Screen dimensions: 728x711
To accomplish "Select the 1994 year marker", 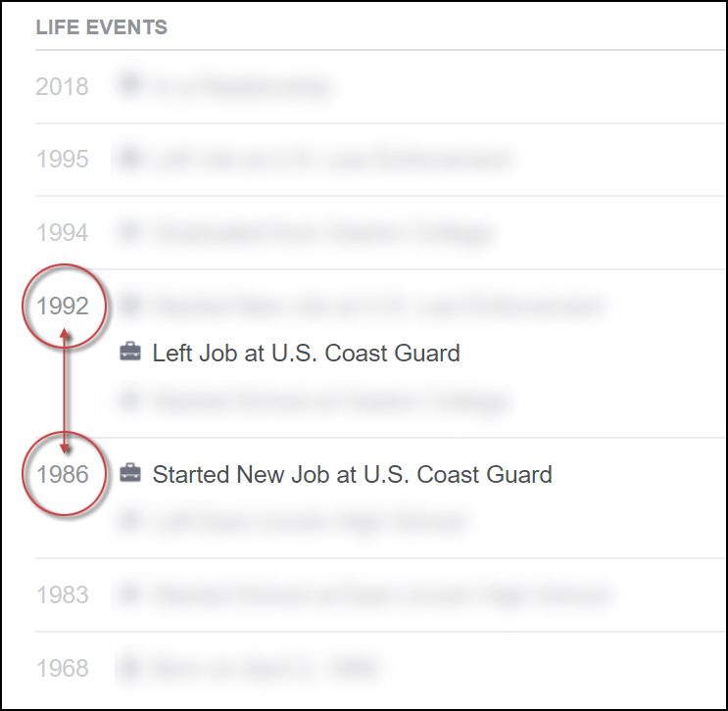I will coord(62,232).
